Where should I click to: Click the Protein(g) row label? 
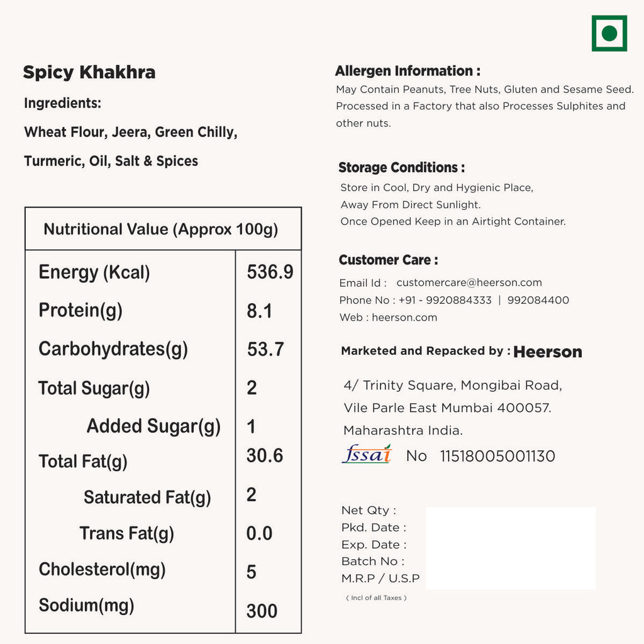[x=80, y=310]
